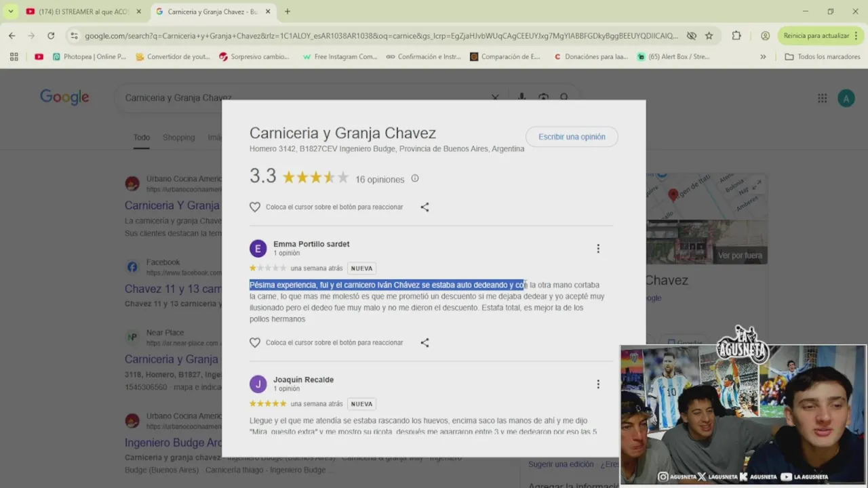Open Convertidor de yout... bookmark
Screen dimensions: 868x488
click(173, 57)
